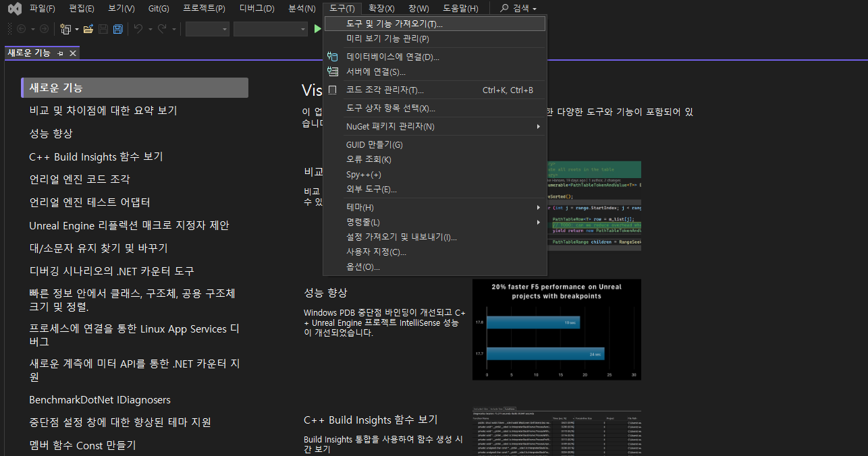Viewport: 868px width, 456px height.
Task: Click the Visual Studio logo icon
Action: [x=14, y=9]
